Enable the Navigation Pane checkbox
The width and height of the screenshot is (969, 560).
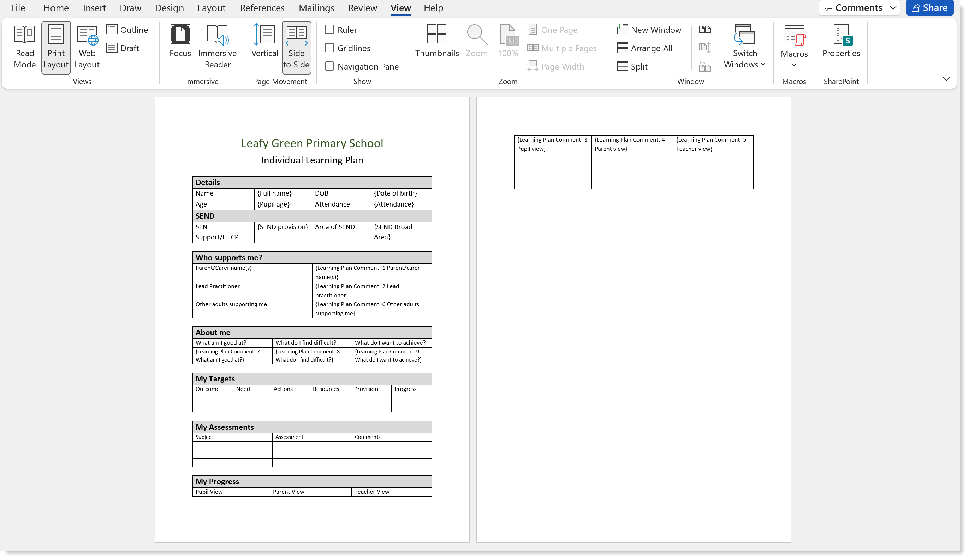tap(329, 66)
